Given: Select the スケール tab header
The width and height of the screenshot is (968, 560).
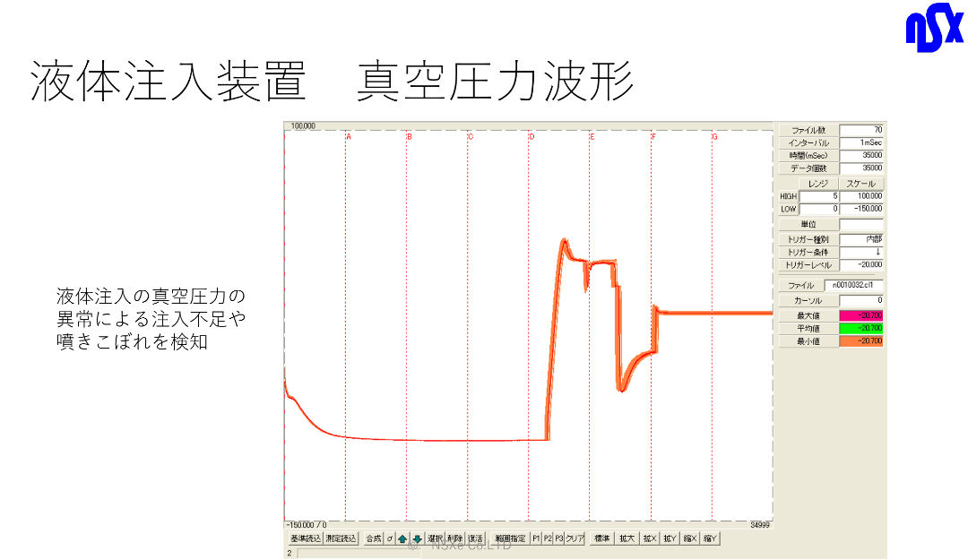Looking at the screenshot, I should pos(861,184).
